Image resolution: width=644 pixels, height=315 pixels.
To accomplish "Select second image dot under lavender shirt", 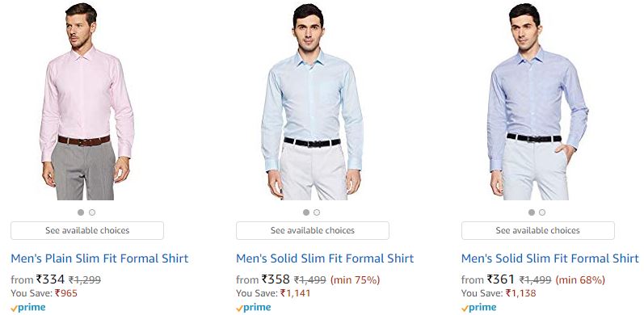I will point(542,212).
